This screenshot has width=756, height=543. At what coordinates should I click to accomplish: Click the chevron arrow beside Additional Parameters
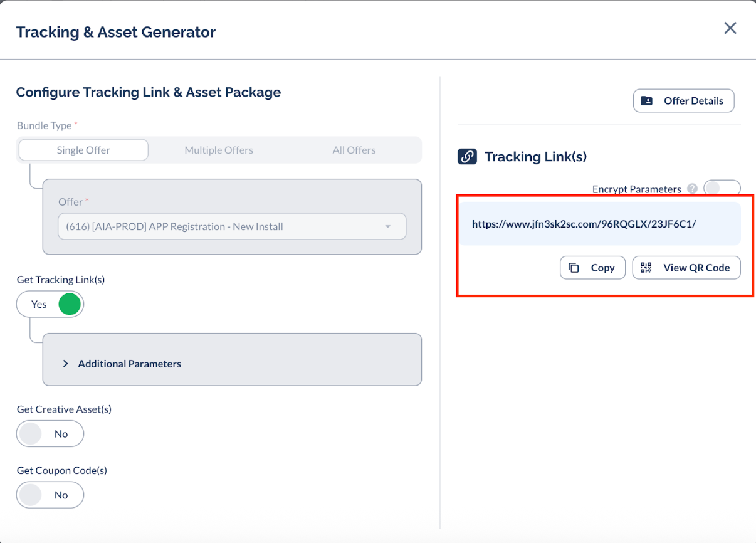coord(65,364)
